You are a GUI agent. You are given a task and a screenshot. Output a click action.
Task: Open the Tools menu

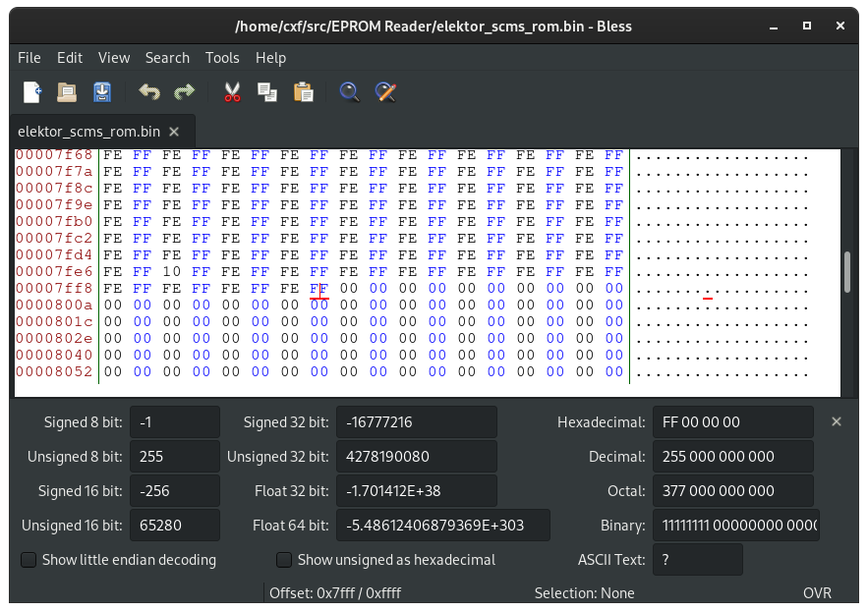(222, 58)
